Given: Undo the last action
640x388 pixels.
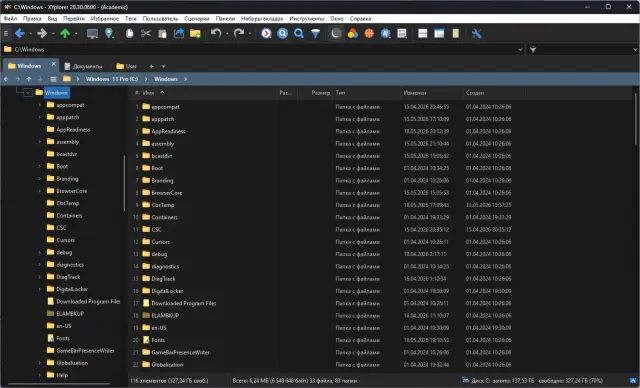Looking at the screenshot, I should pos(216,33).
